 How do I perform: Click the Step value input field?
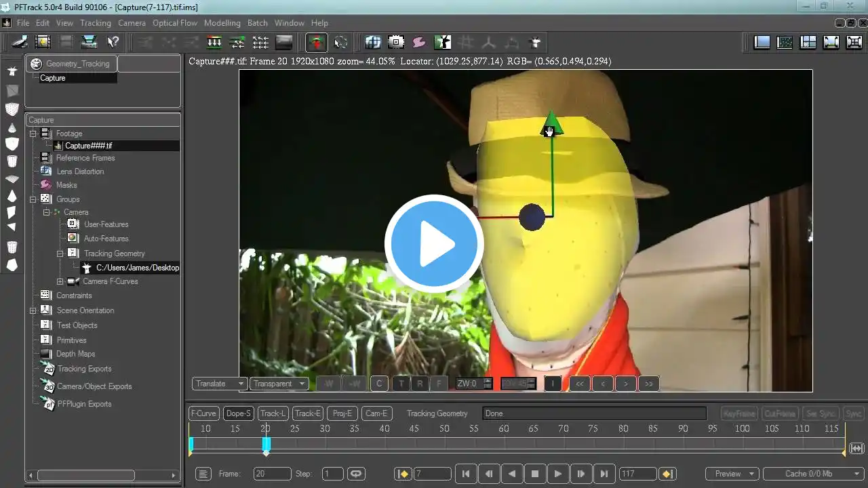pos(333,474)
